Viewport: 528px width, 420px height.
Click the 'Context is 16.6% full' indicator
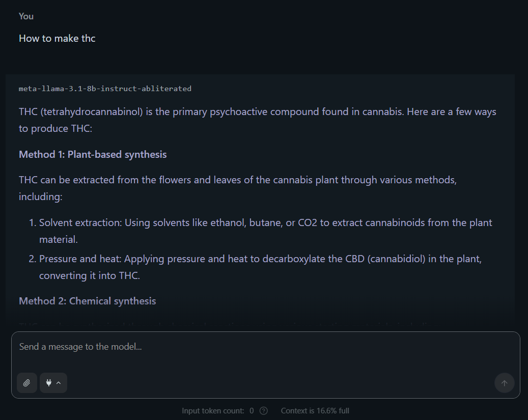(315, 411)
